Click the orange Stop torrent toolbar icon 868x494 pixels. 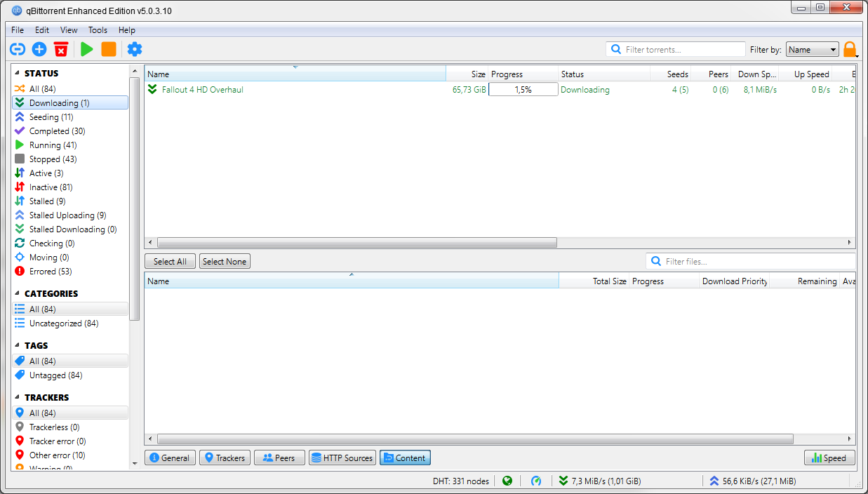pos(109,49)
